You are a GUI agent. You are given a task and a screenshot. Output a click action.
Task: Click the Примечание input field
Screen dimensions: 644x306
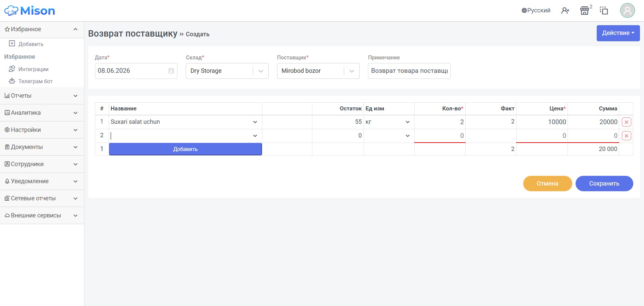(409, 71)
